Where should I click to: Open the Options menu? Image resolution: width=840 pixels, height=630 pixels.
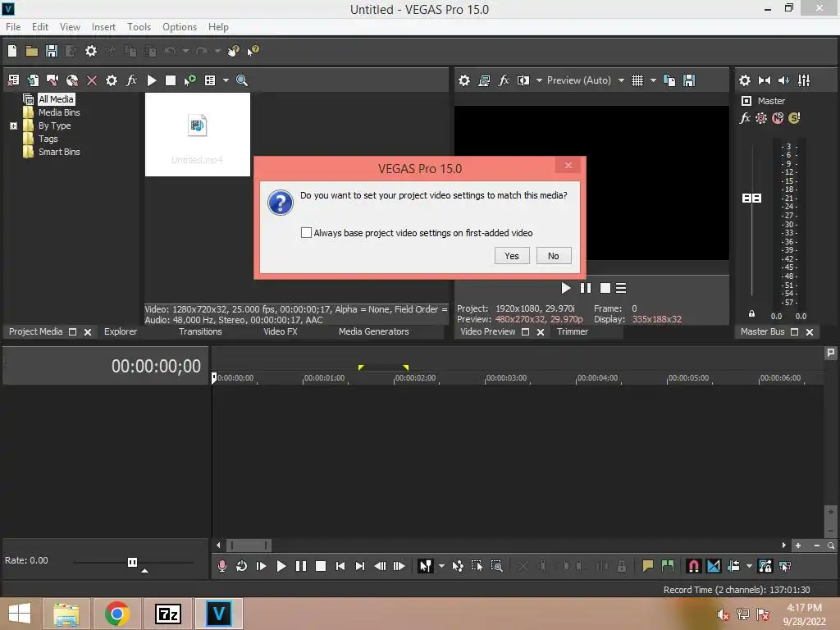[180, 27]
